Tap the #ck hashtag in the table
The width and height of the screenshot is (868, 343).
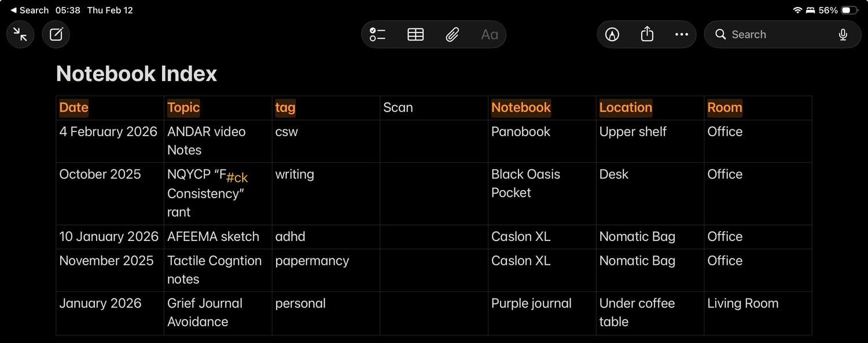point(237,178)
